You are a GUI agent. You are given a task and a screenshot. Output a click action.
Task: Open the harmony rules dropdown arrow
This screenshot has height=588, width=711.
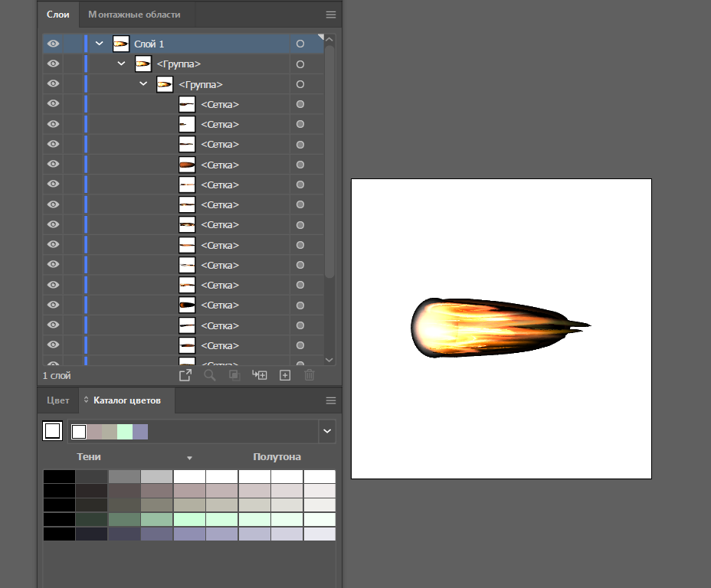click(328, 432)
